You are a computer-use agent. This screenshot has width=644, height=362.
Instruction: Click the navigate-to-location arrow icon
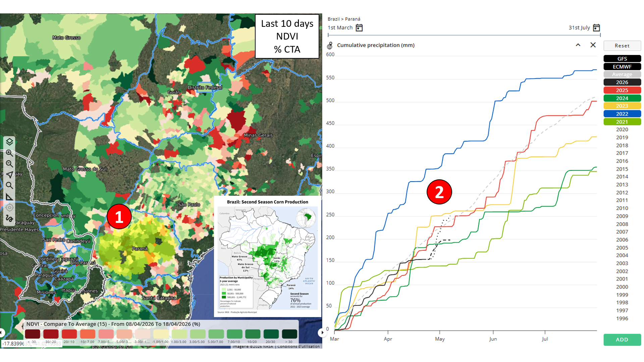[x=9, y=175]
